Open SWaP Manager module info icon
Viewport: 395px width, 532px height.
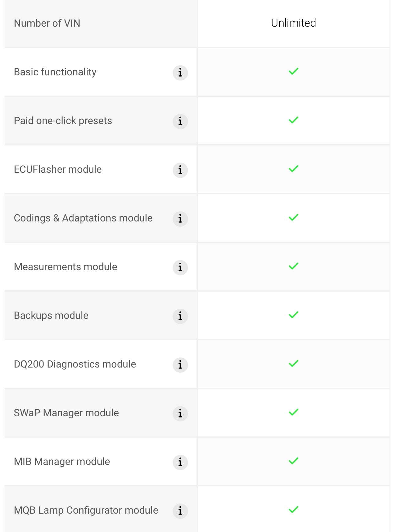tap(180, 414)
